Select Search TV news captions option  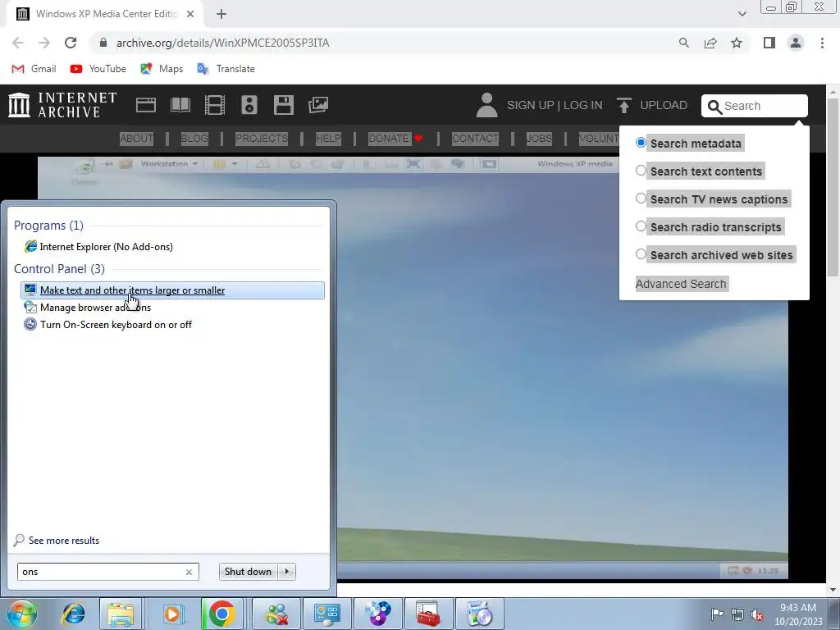coord(641,199)
